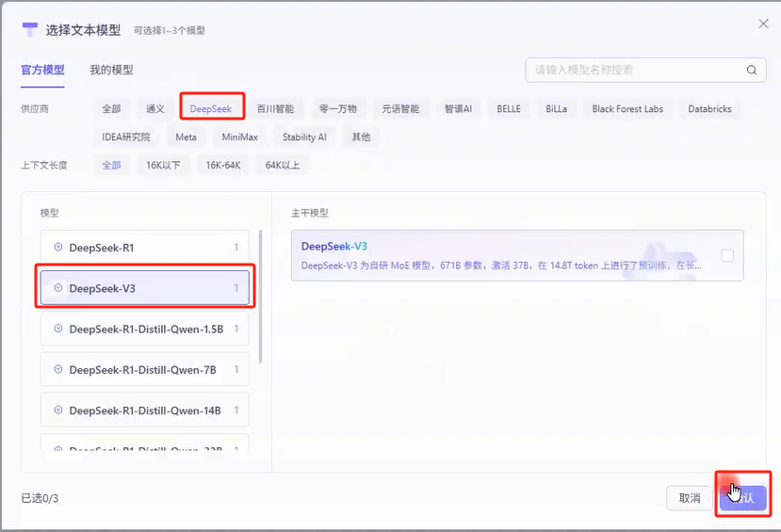The image size is (781, 532).
Task: Switch to the 官方模型 tab
Action: tap(42, 71)
